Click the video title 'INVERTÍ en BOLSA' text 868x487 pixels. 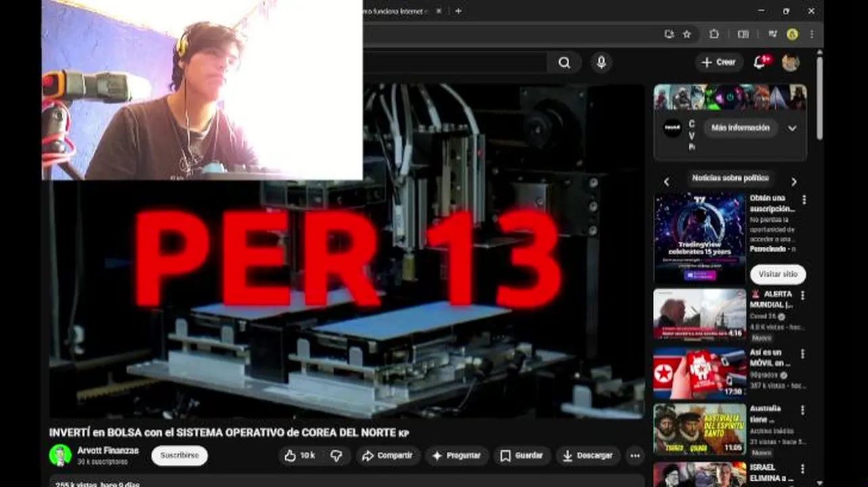(229, 433)
